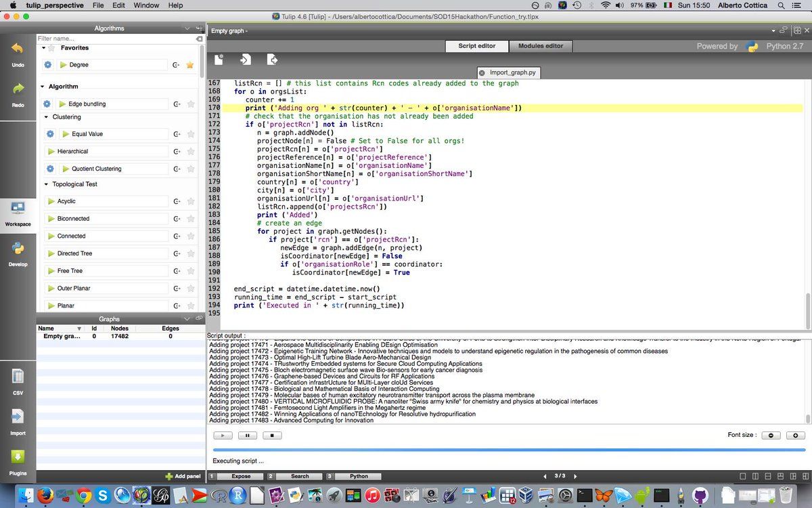Mark Acyclic as favorite
This screenshot has width=812, height=508.
click(x=191, y=201)
